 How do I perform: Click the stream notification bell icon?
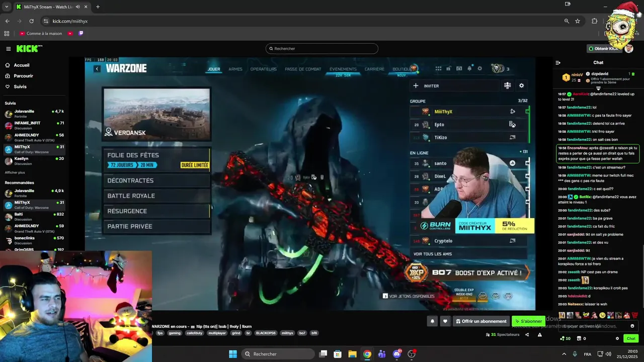point(432,321)
